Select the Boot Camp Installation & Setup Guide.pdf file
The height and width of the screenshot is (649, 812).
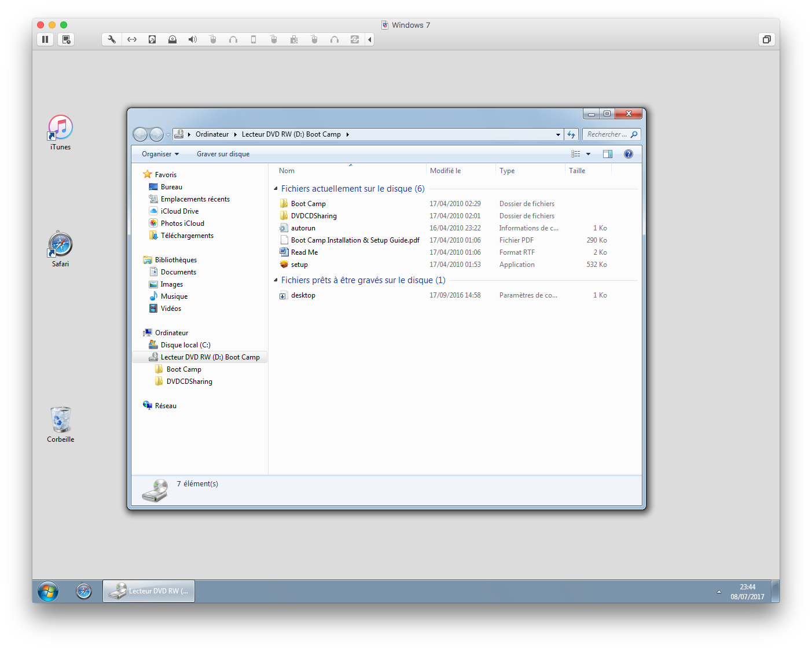(355, 240)
